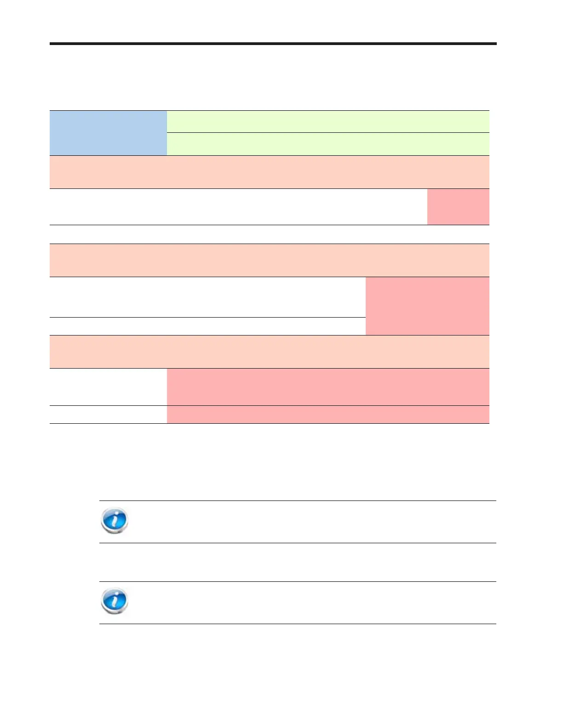Select the tall pink cell spanning two rows
The width and height of the screenshot is (563, 728).
coord(428,306)
